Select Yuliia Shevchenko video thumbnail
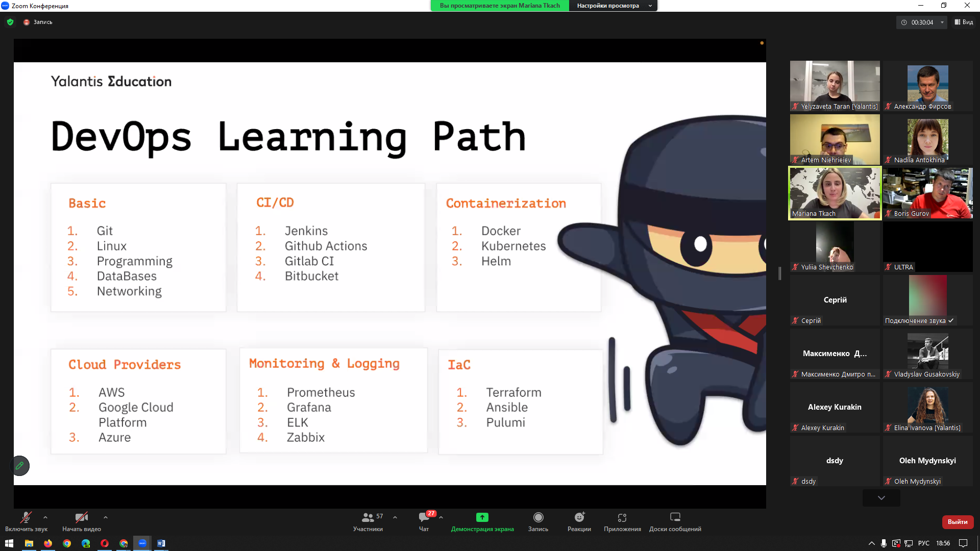 [835, 246]
